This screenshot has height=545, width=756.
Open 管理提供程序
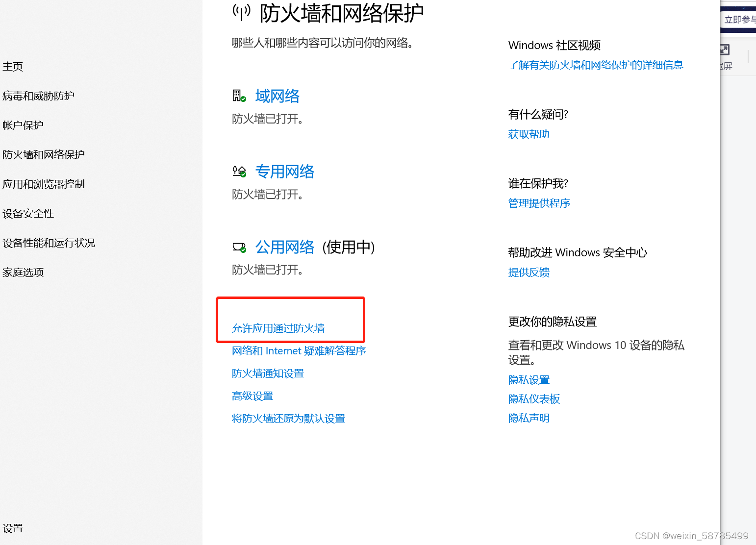pyautogui.click(x=539, y=203)
